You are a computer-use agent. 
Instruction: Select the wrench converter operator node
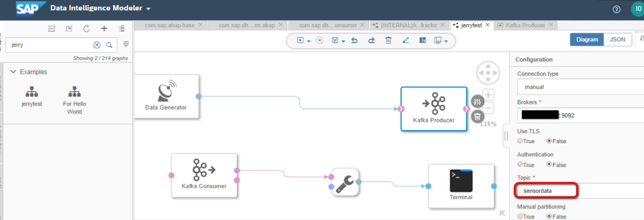tap(345, 182)
